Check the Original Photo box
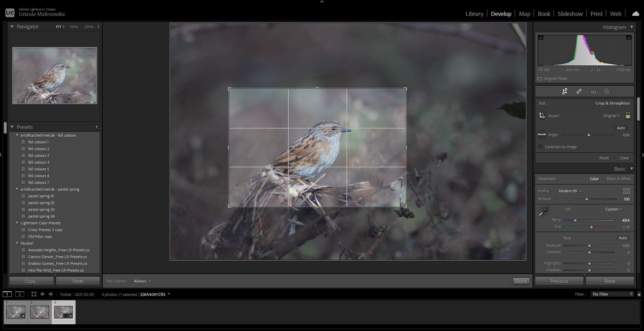The width and height of the screenshot is (644, 331). (540, 79)
